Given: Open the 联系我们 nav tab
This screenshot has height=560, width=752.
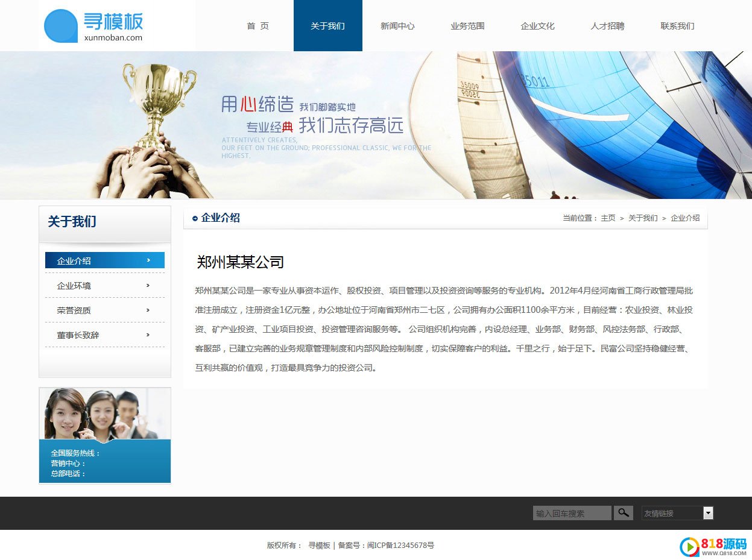Looking at the screenshot, I should tap(678, 26).
